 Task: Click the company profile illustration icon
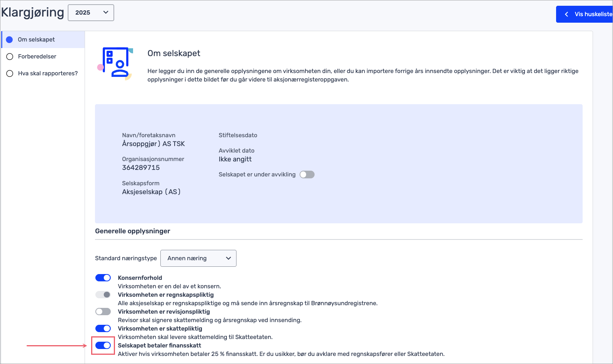click(115, 63)
